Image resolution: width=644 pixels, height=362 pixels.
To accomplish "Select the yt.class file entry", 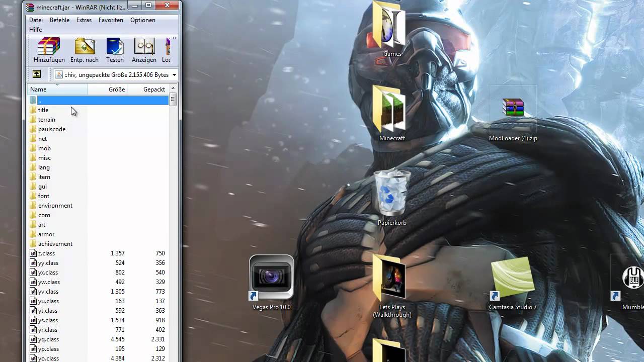I will click(43, 311).
